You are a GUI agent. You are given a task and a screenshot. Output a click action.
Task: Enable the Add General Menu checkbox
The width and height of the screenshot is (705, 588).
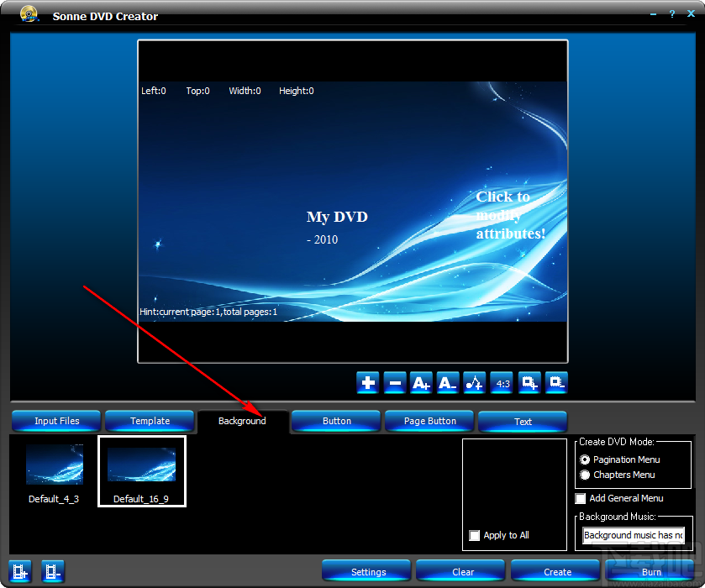pos(579,498)
